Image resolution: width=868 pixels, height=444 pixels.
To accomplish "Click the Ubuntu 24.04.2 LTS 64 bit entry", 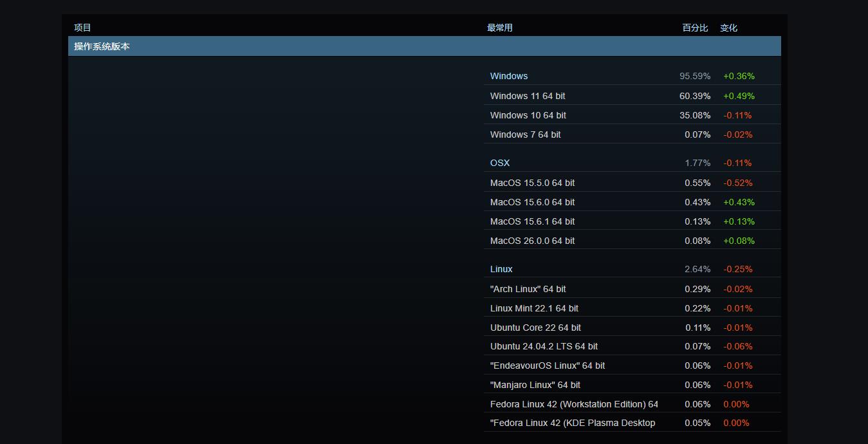I will pos(544,346).
